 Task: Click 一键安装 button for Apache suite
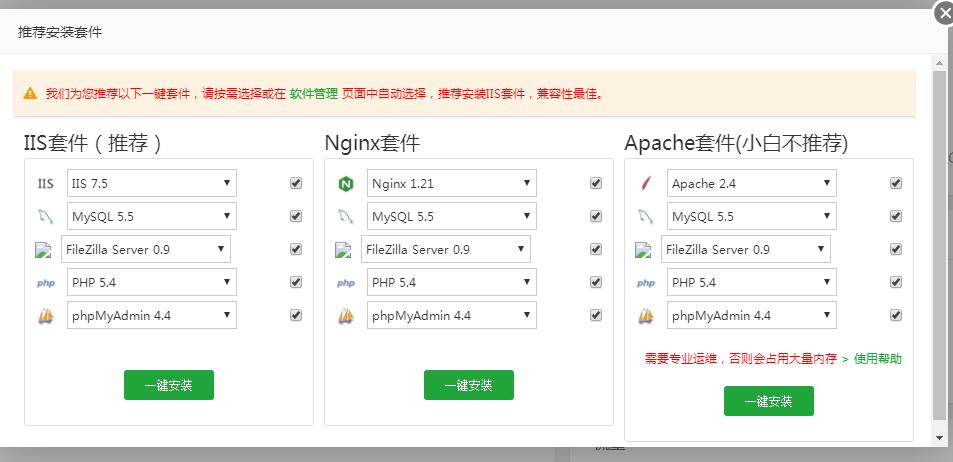click(769, 401)
